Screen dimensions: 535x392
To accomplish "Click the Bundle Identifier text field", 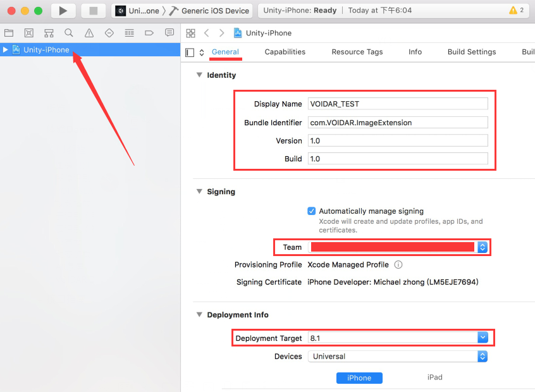I will pyautogui.click(x=398, y=123).
